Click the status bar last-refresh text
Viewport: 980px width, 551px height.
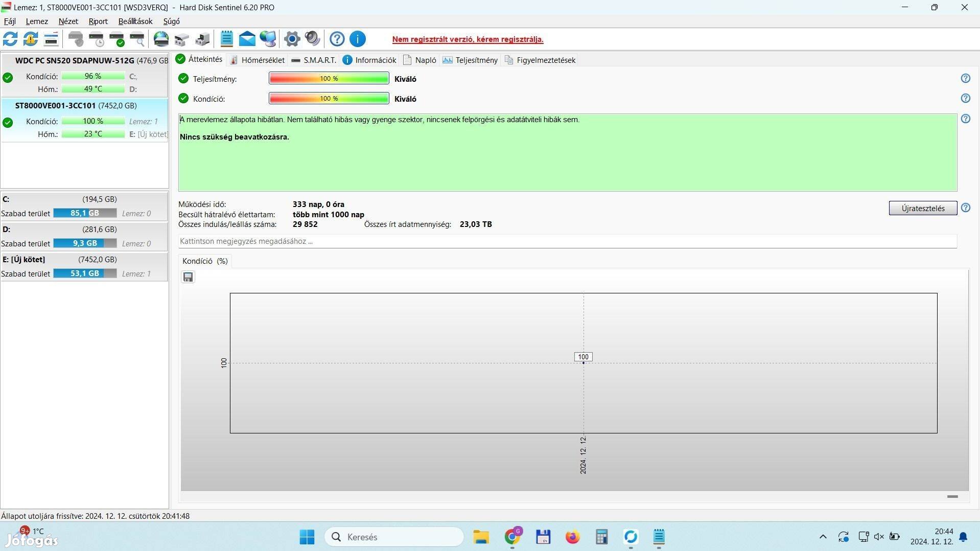tap(95, 516)
